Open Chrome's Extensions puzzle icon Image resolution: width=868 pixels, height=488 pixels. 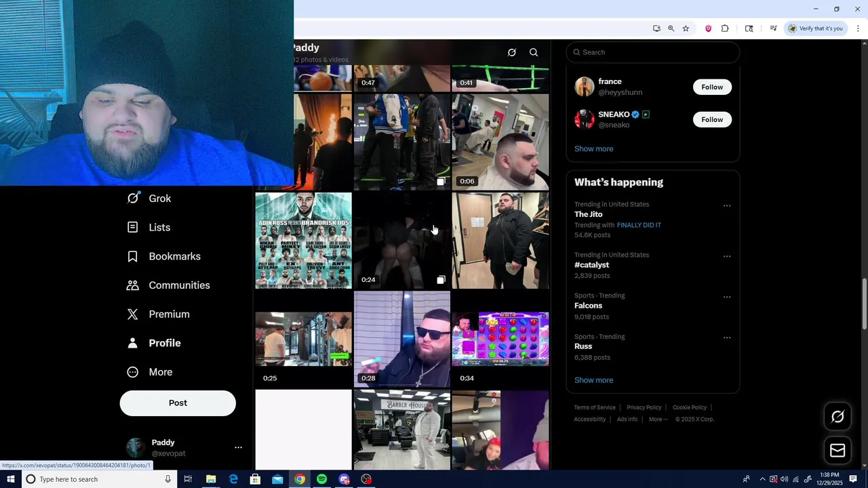[x=725, y=28]
